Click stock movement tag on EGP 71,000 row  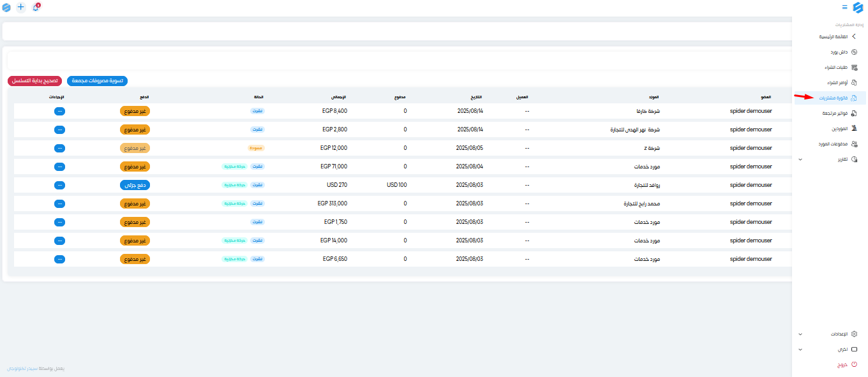coord(234,166)
